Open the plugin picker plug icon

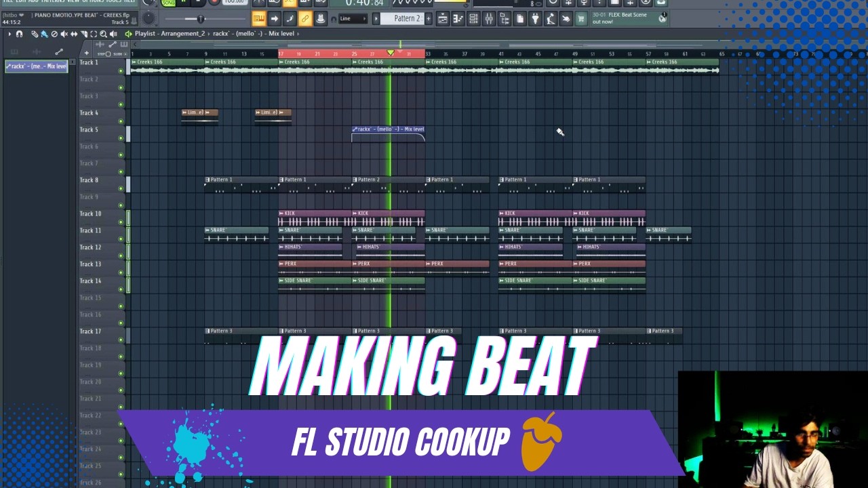pyautogui.click(x=535, y=18)
